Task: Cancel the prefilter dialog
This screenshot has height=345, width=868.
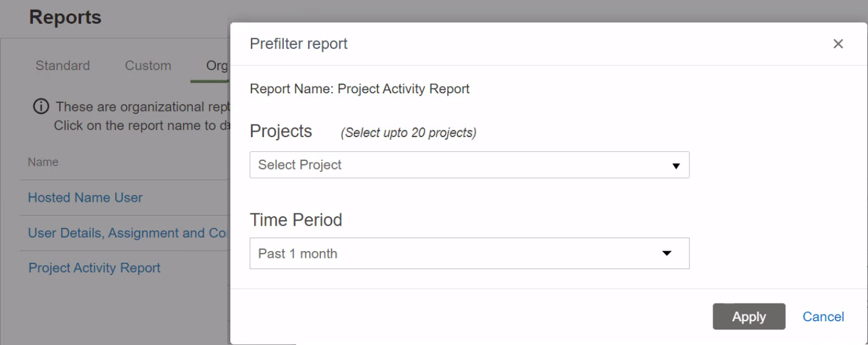Action: pyautogui.click(x=823, y=316)
